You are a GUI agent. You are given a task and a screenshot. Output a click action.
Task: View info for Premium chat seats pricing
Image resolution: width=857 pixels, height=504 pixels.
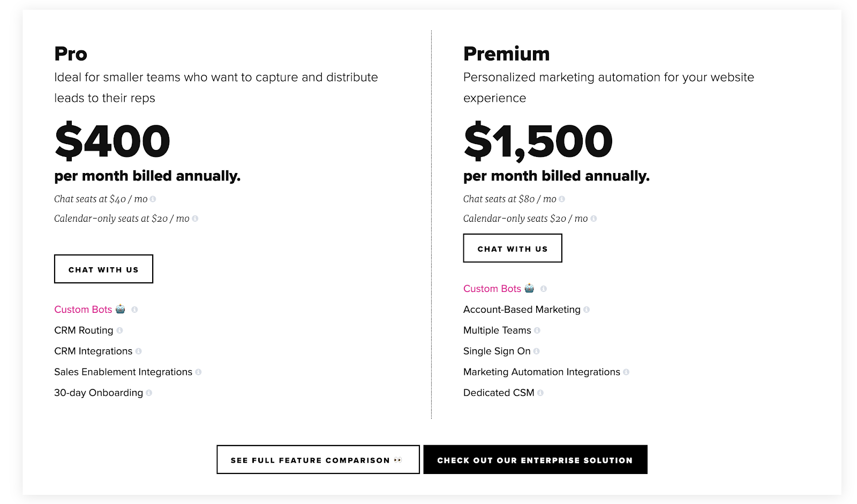(x=562, y=199)
